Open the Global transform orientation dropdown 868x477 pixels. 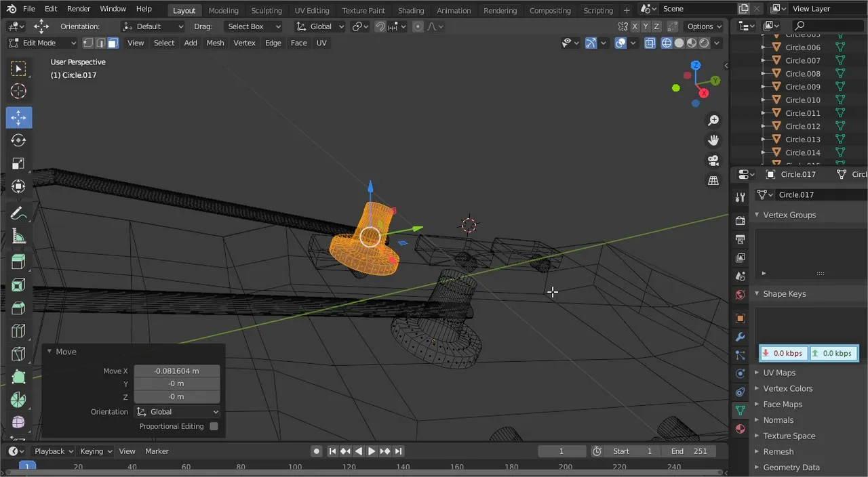[x=320, y=26]
